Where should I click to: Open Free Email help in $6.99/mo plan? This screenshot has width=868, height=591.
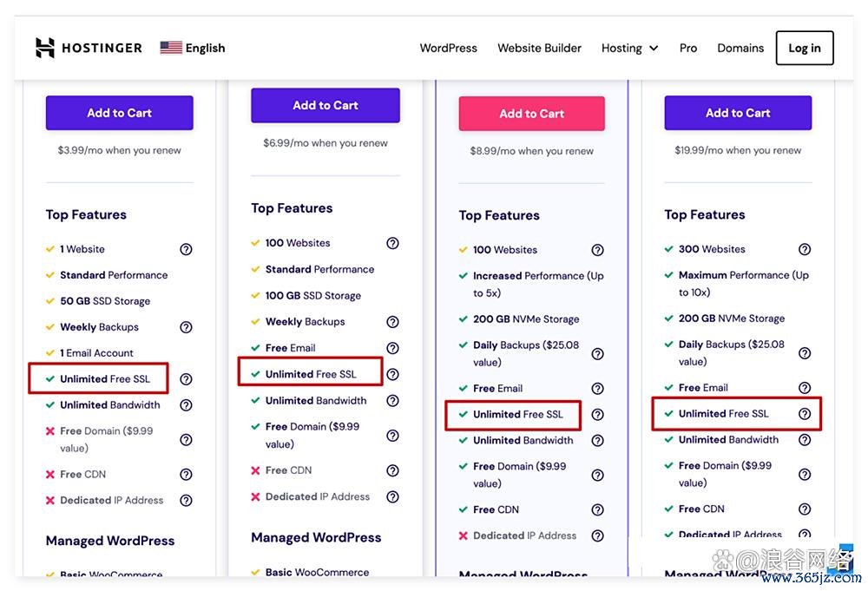coord(392,348)
